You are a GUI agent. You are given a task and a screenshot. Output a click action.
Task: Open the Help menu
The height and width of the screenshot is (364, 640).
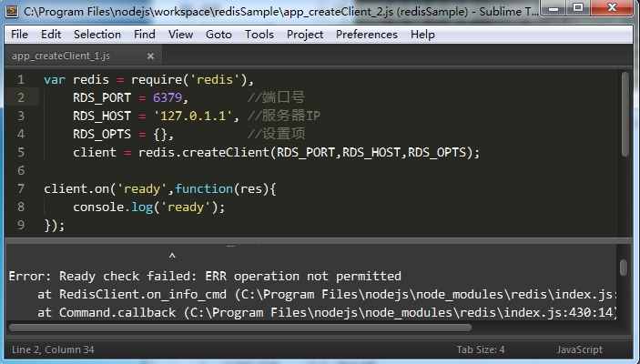click(x=422, y=35)
